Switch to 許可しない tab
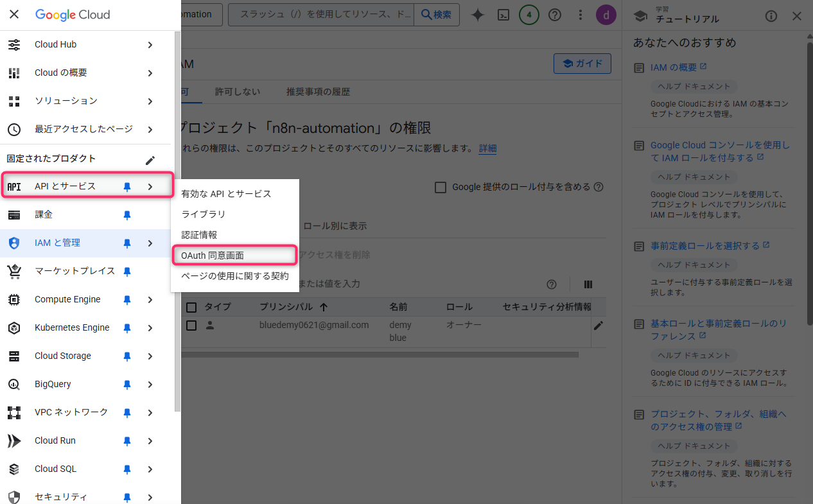813x504 pixels. (238, 92)
